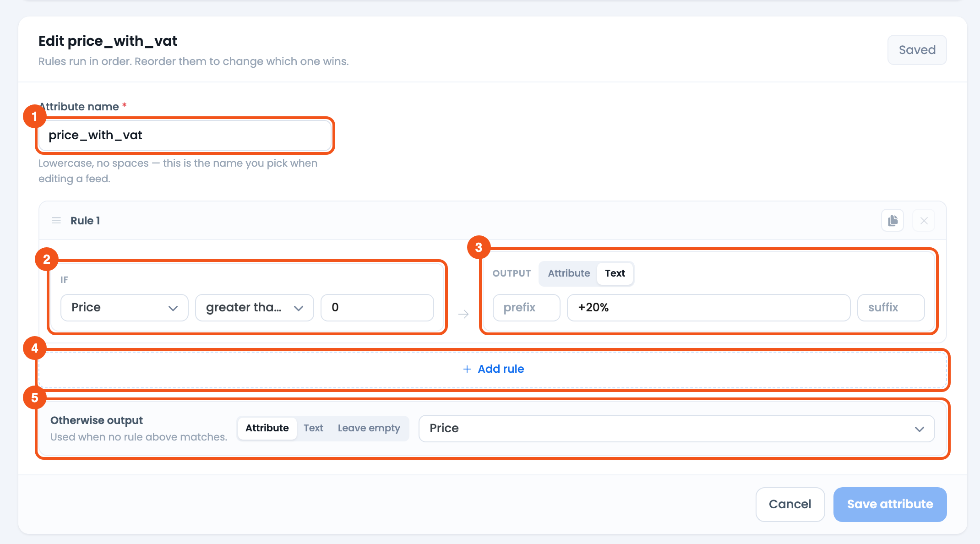Set Otherwise output to Leave empty
Image resolution: width=980 pixels, height=544 pixels.
coord(369,428)
